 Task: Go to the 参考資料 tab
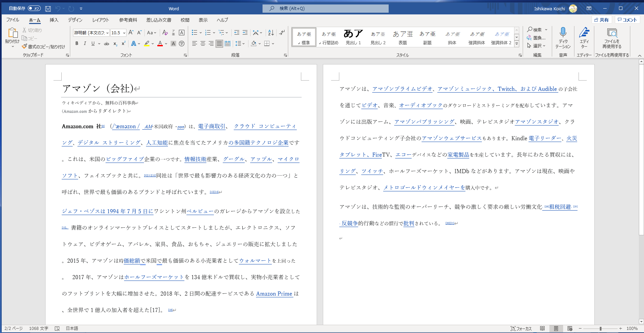tap(128, 20)
